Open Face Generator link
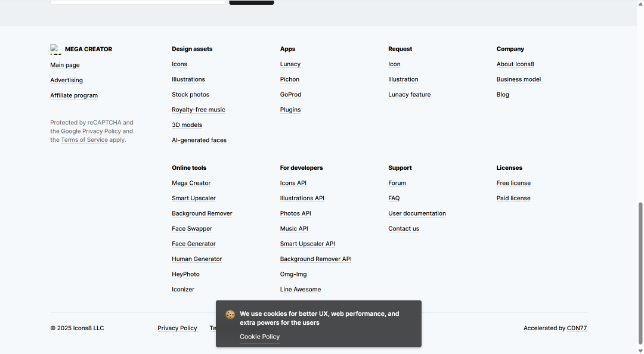This screenshot has height=354, width=644. coord(193,244)
